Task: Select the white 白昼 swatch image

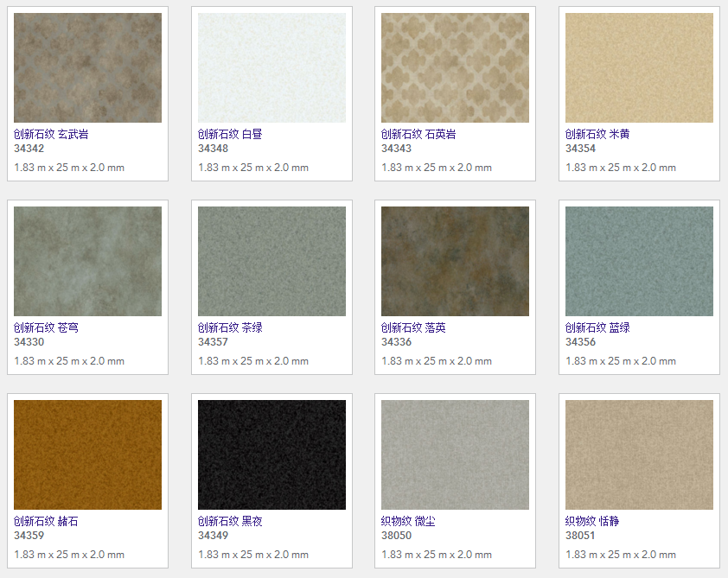Action: [x=271, y=67]
